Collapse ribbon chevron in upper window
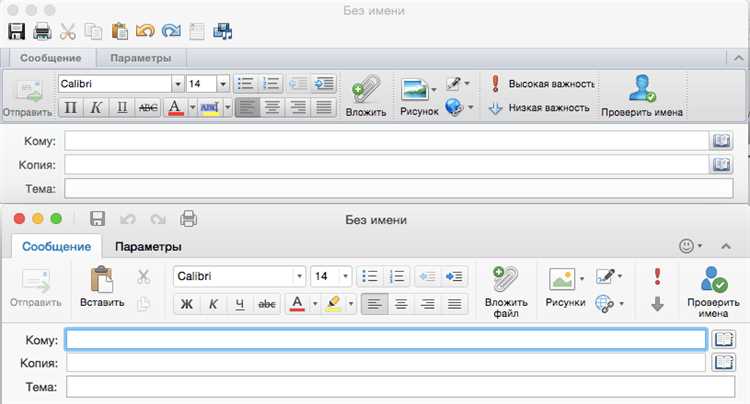The width and height of the screenshot is (750, 404). point(738,58)
